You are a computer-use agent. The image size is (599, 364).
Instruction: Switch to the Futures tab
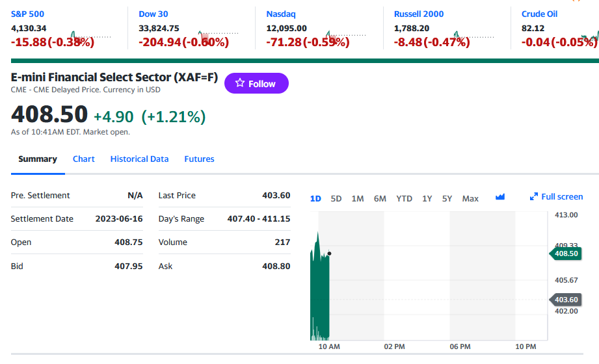coord(199,159)
